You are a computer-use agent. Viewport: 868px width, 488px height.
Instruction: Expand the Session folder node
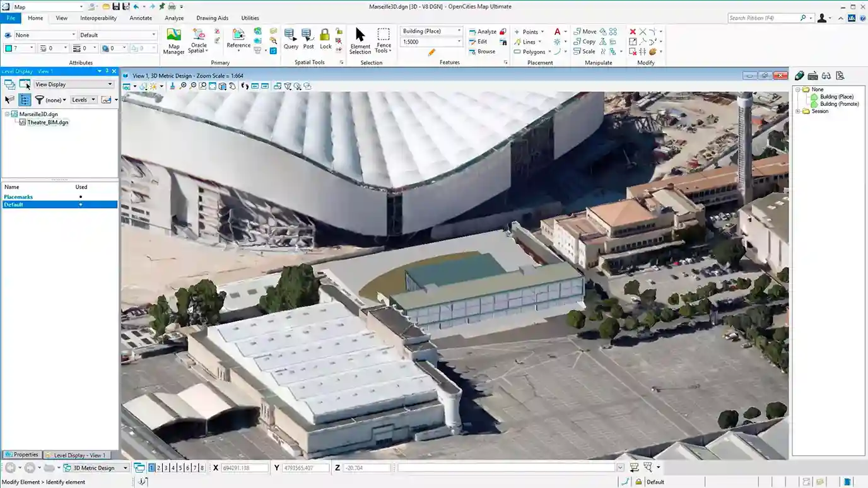(x=797, y=111)
